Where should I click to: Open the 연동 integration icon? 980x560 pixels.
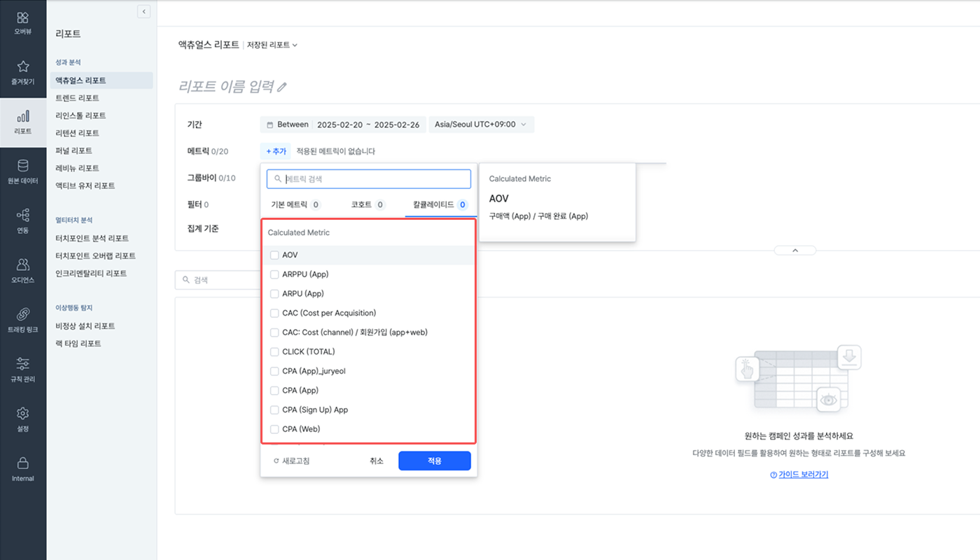pyautogui.click(x=23, y=215)
